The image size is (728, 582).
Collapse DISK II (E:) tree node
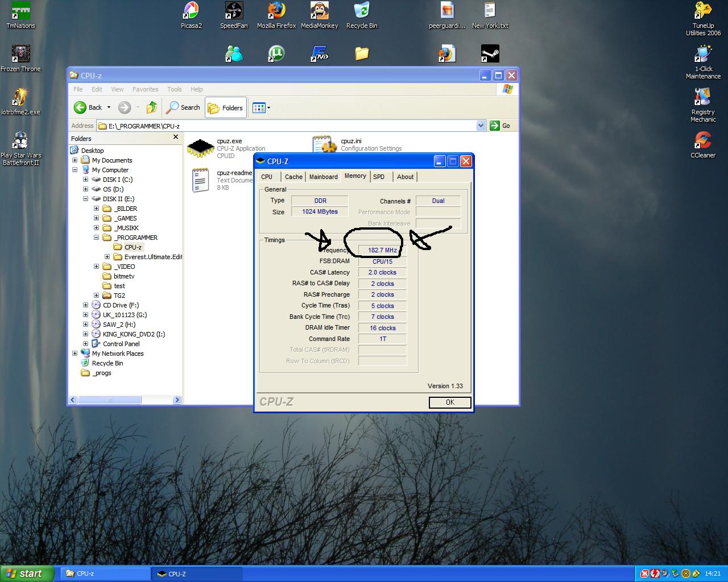pos(85,199)
